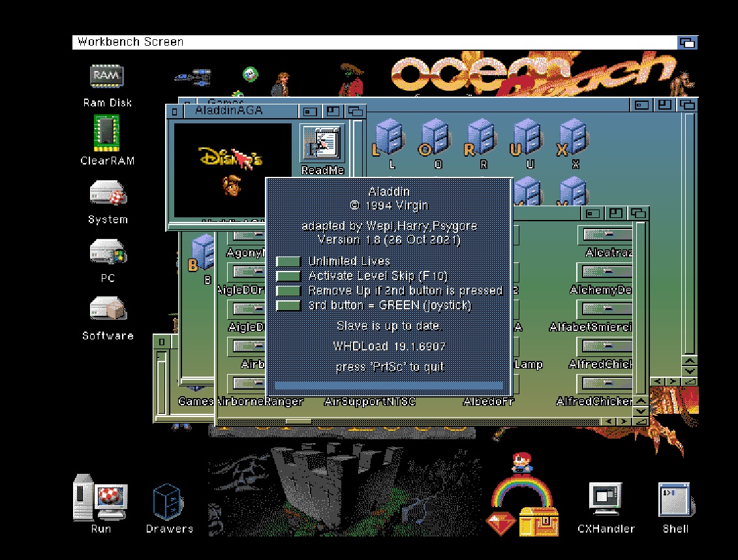Toggle Remove Up if 2nd button pressed

tap(288, 290)
